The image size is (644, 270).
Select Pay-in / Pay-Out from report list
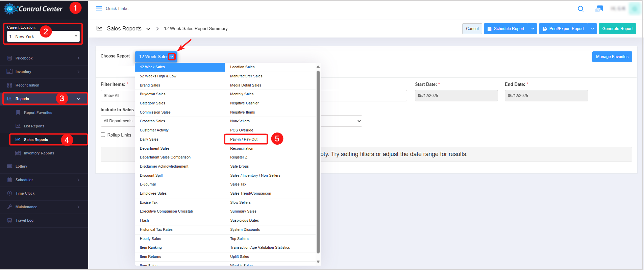[x=244, y=139]
